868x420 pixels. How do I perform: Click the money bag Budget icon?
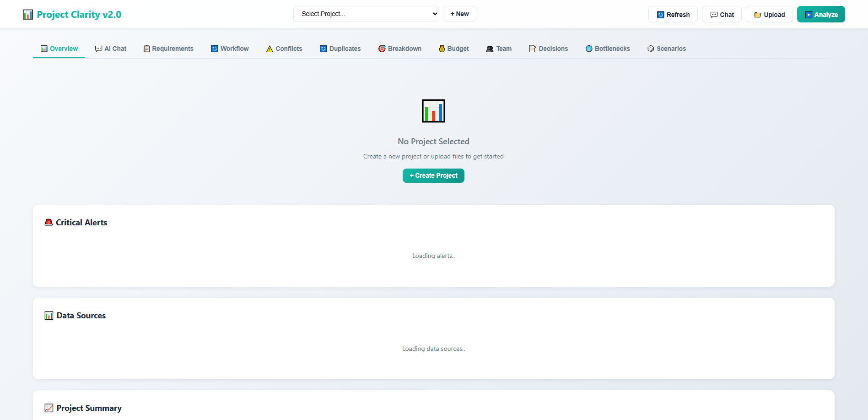point(442,49)
